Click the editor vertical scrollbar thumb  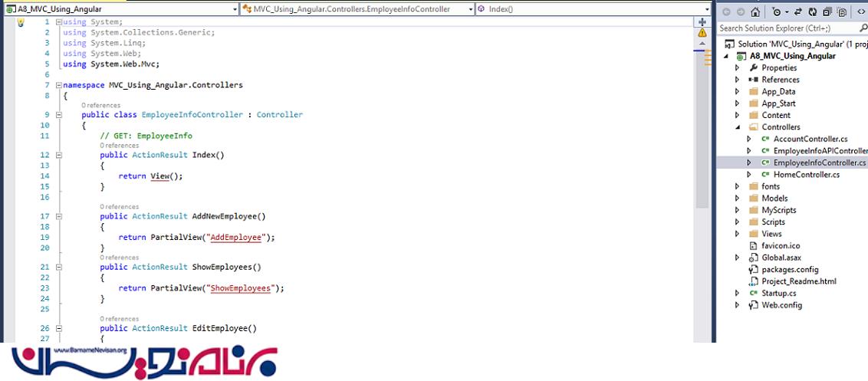702,130
